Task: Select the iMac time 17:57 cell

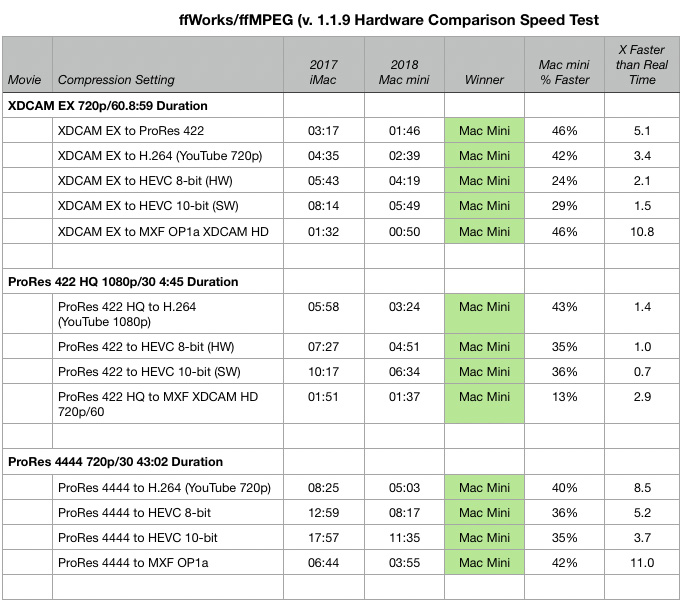Action: click(x=324, y=538)
